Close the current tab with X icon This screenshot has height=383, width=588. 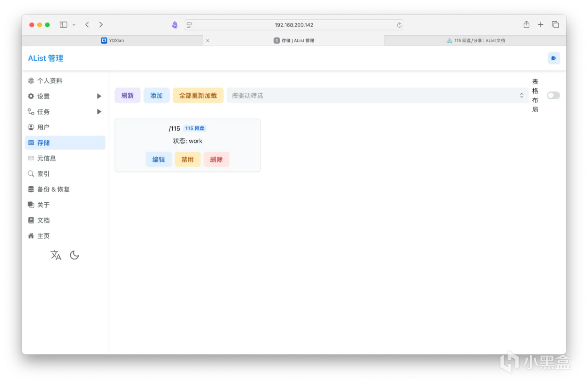point(208,40)
